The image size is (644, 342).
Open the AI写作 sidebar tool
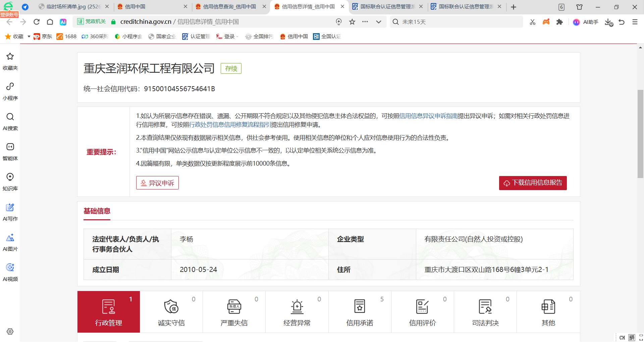click(10, 212)
